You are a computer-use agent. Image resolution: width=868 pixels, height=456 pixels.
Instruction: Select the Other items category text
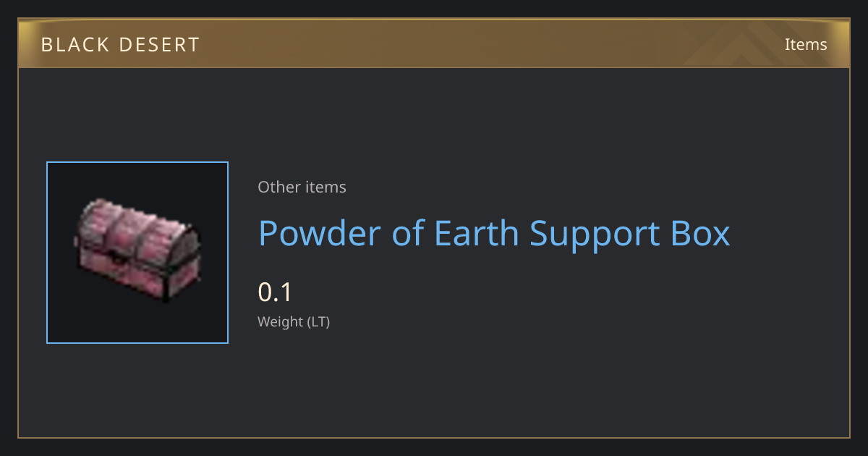[x=302, y=187]
